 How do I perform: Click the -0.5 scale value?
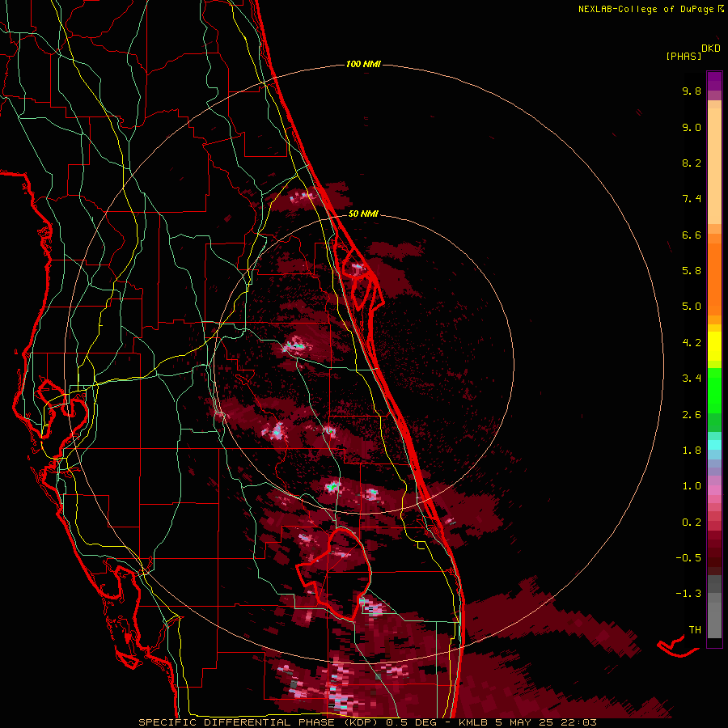[688, 558]
